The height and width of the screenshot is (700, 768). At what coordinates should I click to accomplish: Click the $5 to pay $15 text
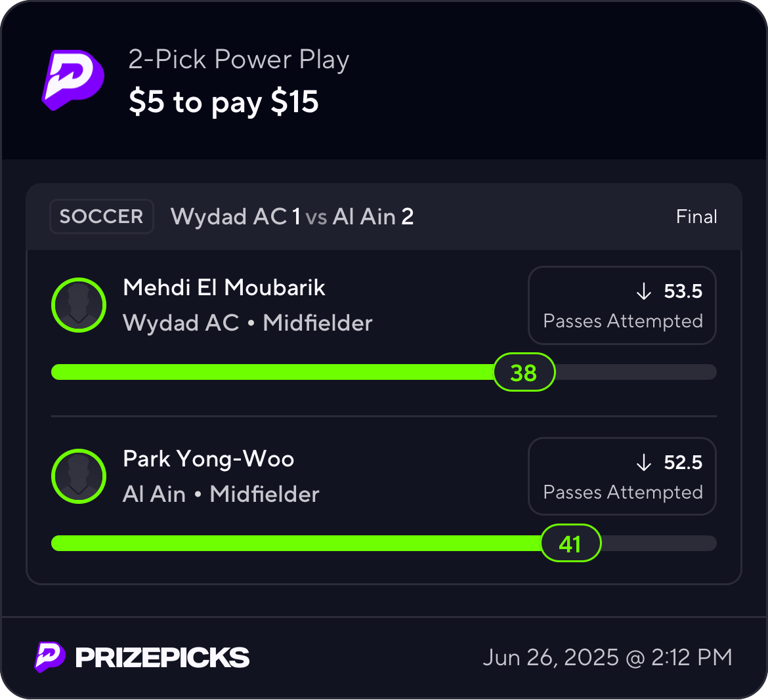click(x=224, y=102)
